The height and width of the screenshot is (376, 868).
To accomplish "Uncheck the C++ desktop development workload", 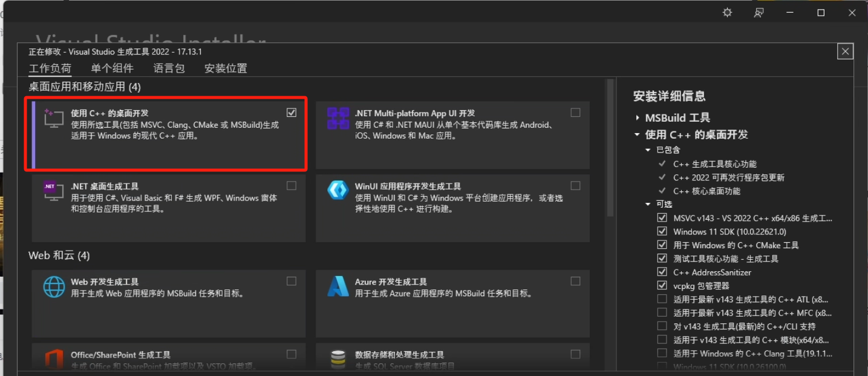I will point(292,113).
